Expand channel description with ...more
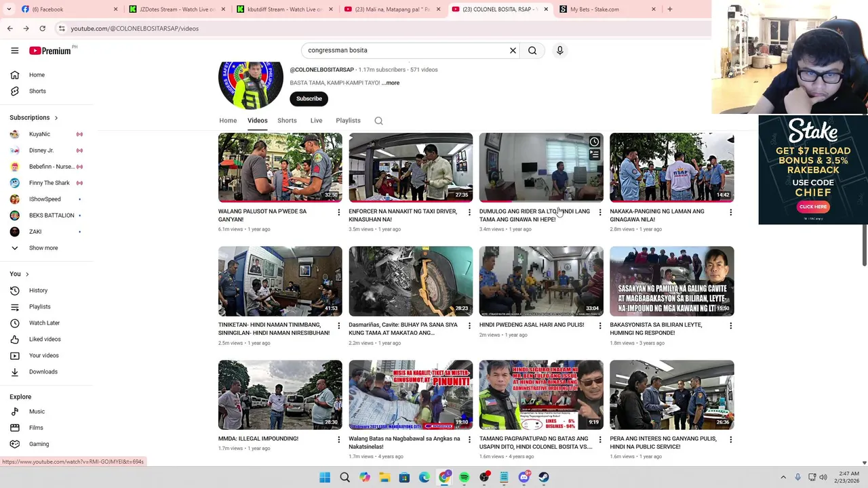This screenshot has width=868, height=488. [x=391, y=83]
